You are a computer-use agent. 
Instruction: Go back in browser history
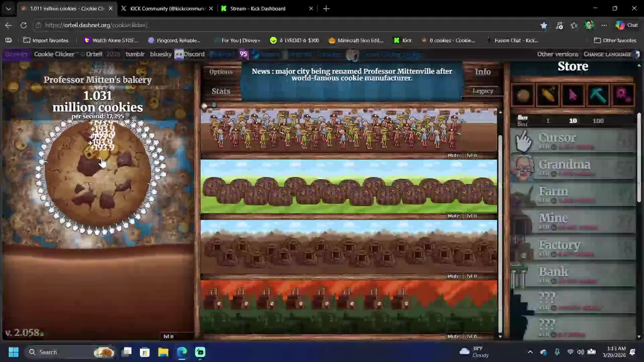[x=9, y=25]
